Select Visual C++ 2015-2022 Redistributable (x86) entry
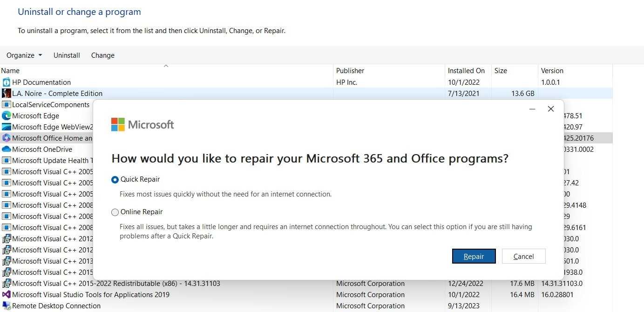The width and height of the screenshot is (644, 312). tap(116, 284)
